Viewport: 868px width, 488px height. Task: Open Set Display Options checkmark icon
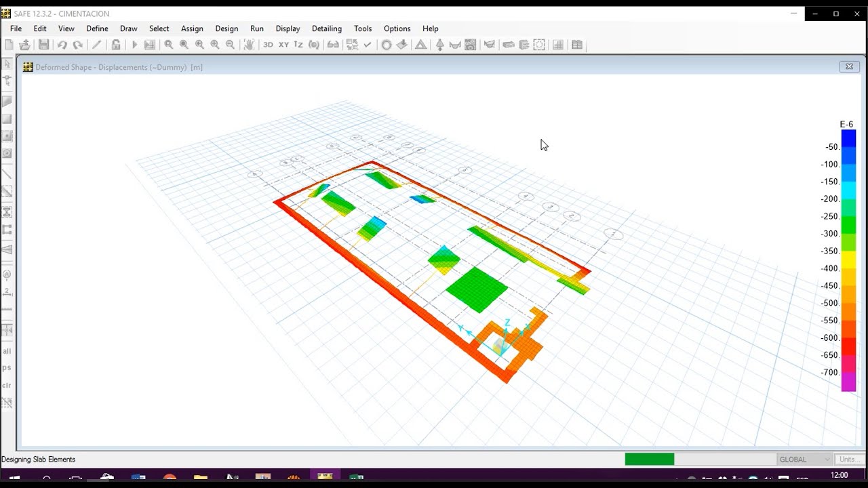[368, 45]
